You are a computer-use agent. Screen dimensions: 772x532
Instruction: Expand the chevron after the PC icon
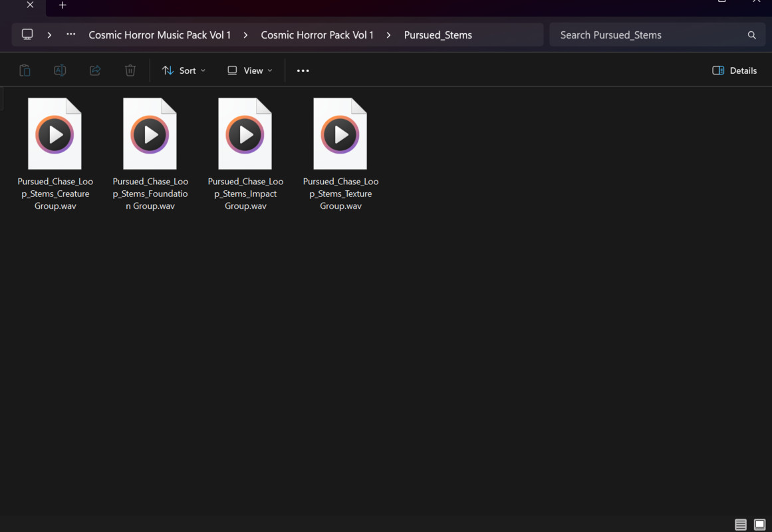[x=49, y=35]
